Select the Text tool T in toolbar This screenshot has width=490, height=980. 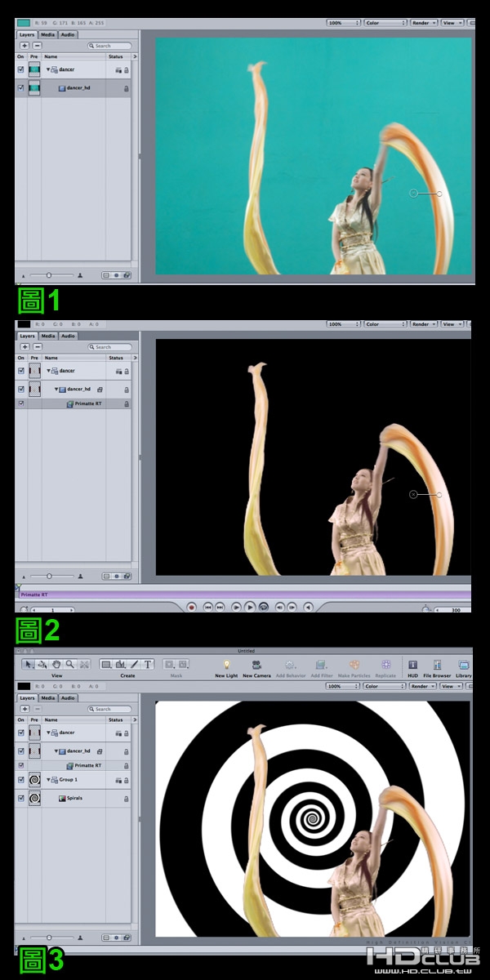(x=149, y=665)
